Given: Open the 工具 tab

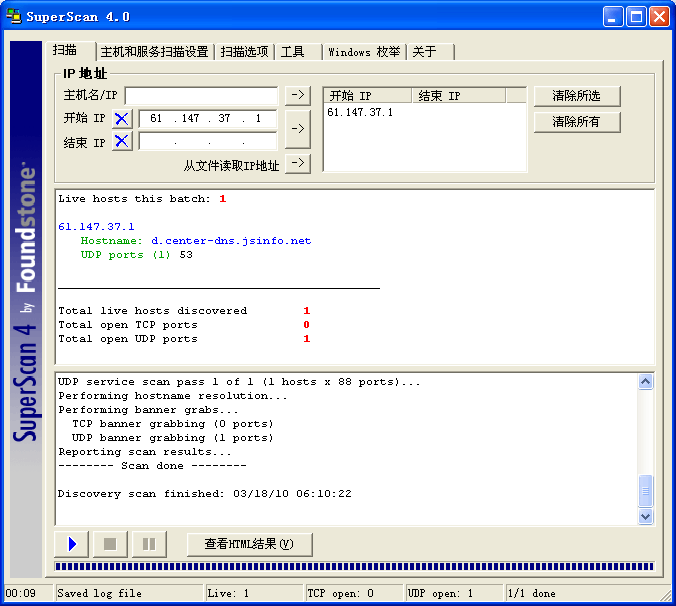Looking at the screenshot, I should pos(292,52).
